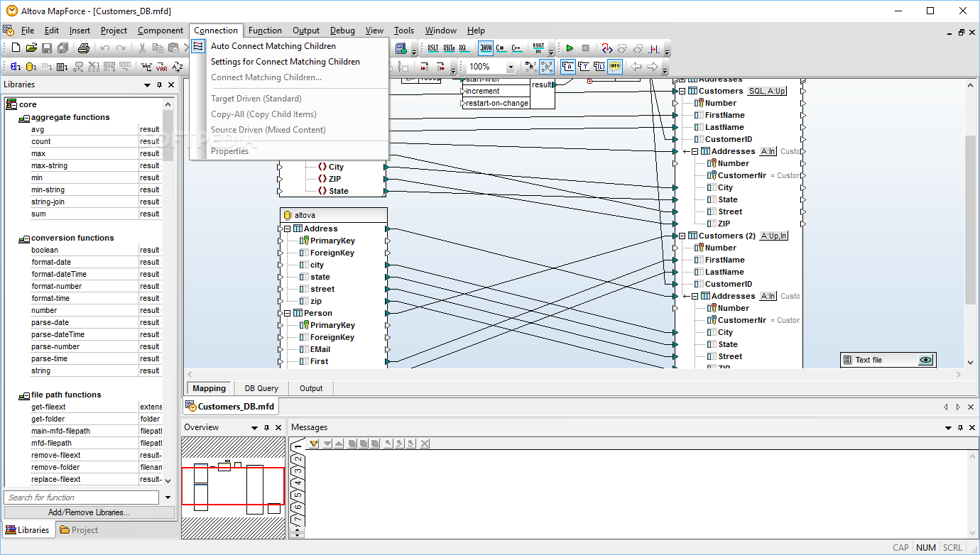Collapse the Customers (2) node
Image resolution: width=980 pixels, height=555 pixels.
[x=682, y=236]
